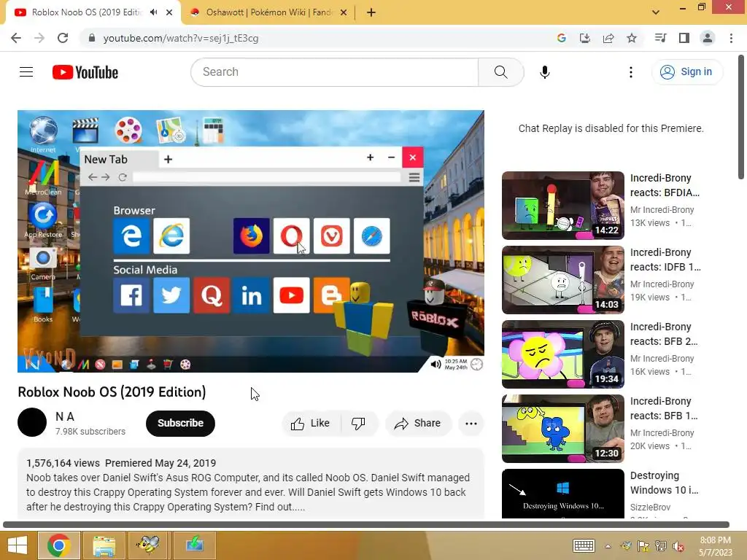The width and height of the screenshot is (747, 560).
Task: Open more actions under the video
Action: [471, 423]
